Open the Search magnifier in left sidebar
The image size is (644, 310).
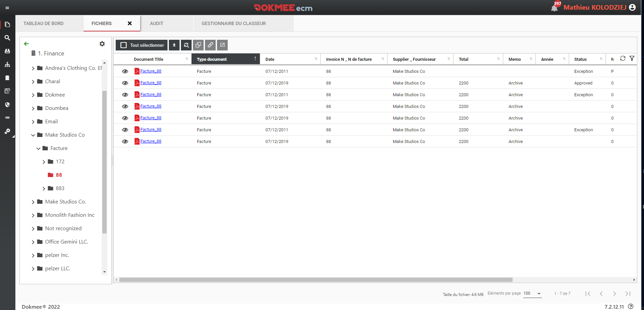tap(7, 38)
